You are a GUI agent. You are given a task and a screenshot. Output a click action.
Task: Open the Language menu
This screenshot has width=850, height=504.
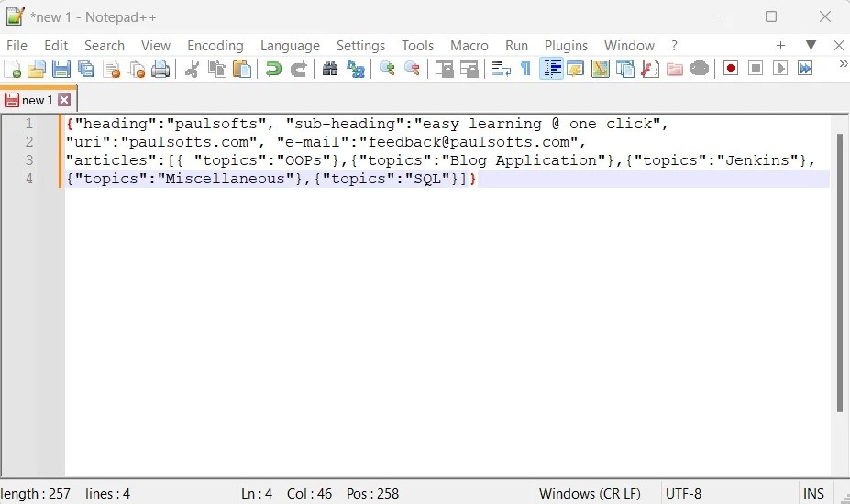coord(290,46)
